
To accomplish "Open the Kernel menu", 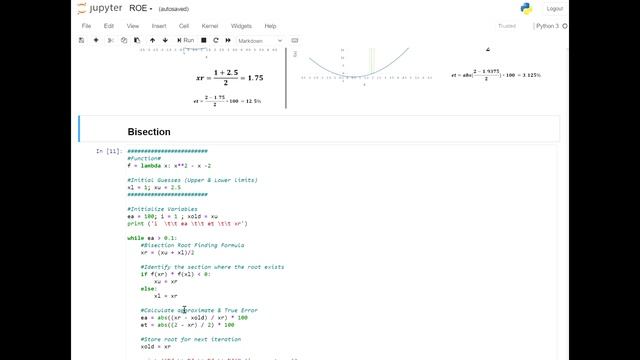I will (210, 26).
